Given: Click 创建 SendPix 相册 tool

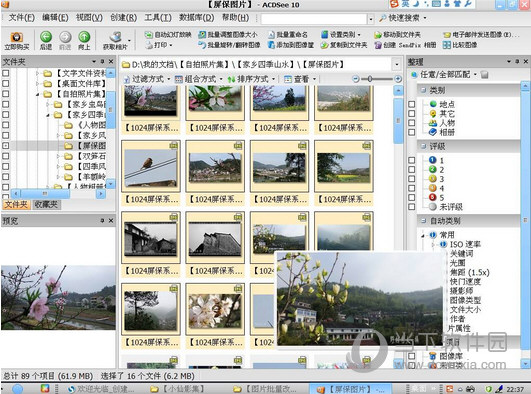Looking at the screenshot, I should coord(405,45).
